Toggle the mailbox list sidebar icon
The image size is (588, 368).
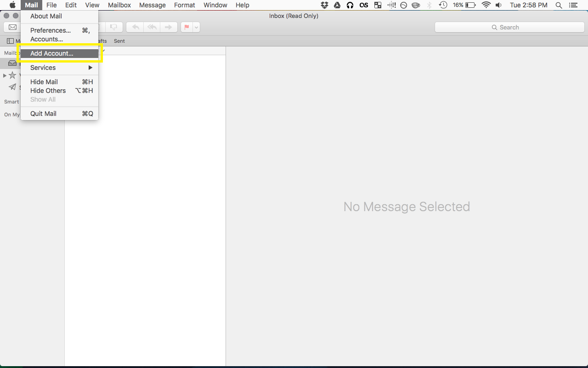point(10,41)
